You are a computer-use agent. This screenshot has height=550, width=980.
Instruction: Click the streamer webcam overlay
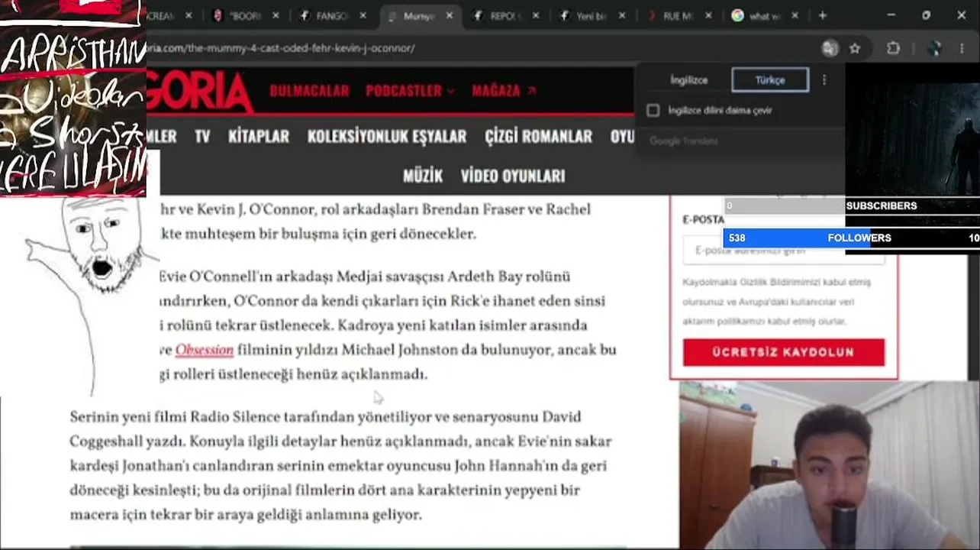pyautogui.click(x=830, y=465)
